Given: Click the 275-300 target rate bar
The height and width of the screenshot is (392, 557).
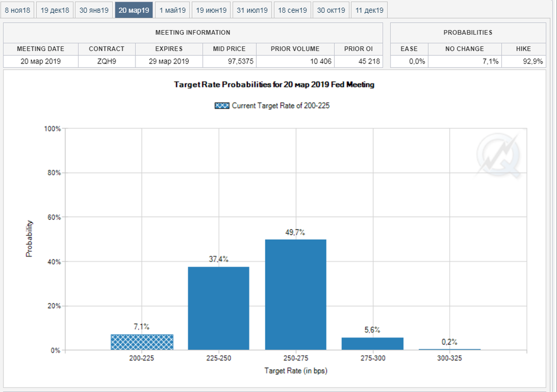Looking at the screenshot, I should (372, 344).
